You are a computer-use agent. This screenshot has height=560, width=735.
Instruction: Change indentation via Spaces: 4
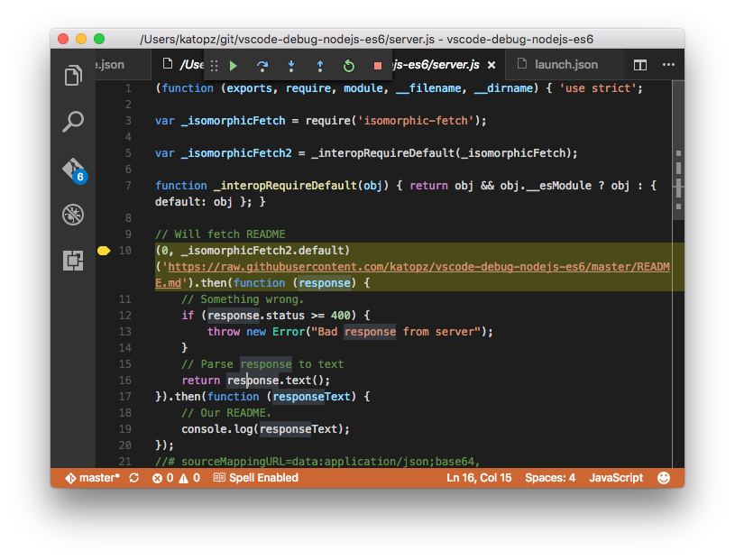[x=550, y=478]
